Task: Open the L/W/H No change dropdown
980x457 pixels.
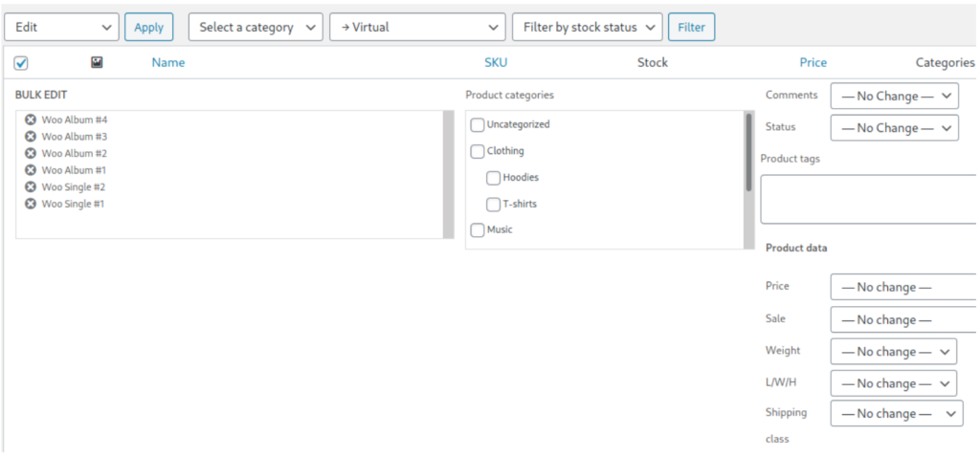Action: tap(894, 383)
